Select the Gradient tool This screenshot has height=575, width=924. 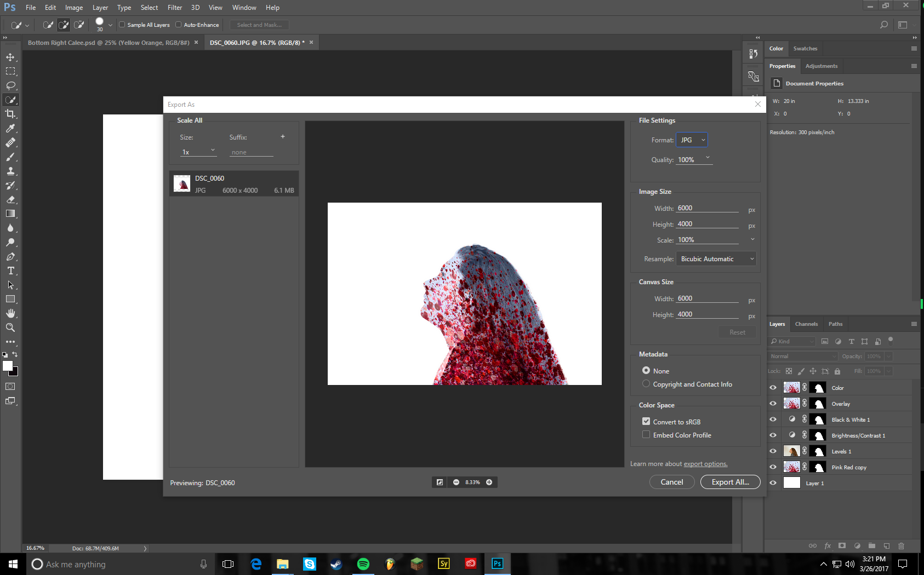(x=10, y=214)
